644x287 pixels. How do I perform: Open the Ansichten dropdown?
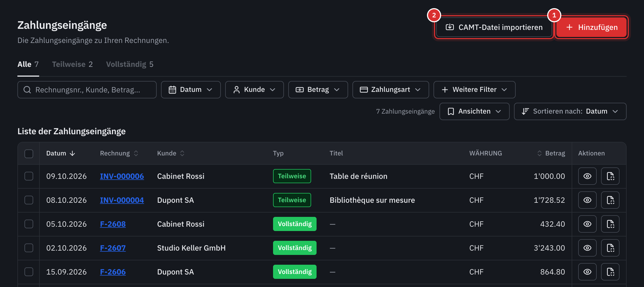(x=474, y=111)
